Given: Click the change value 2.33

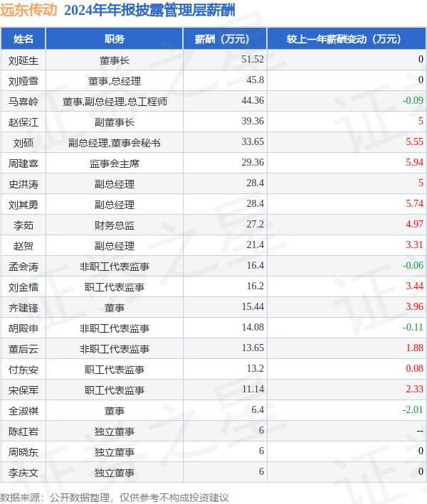Looking at the screenshot, I should click(414, 389).
